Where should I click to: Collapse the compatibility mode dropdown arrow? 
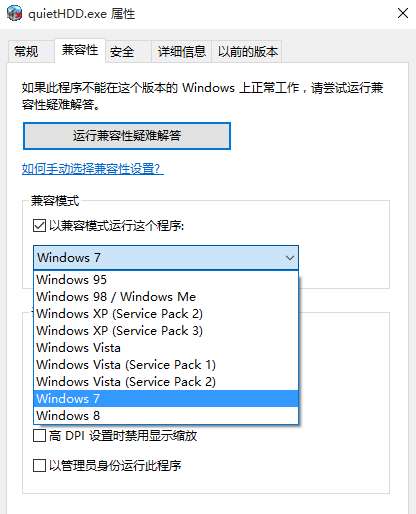(x=290, y=258)
